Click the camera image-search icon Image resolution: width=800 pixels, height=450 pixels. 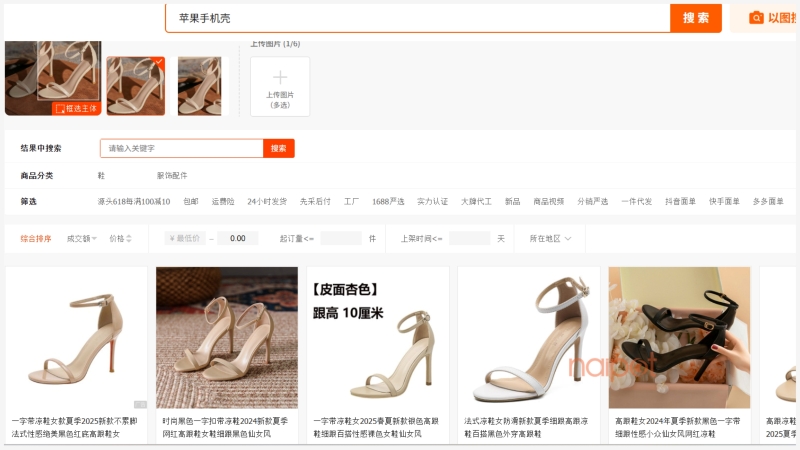(x=757, y=18)
